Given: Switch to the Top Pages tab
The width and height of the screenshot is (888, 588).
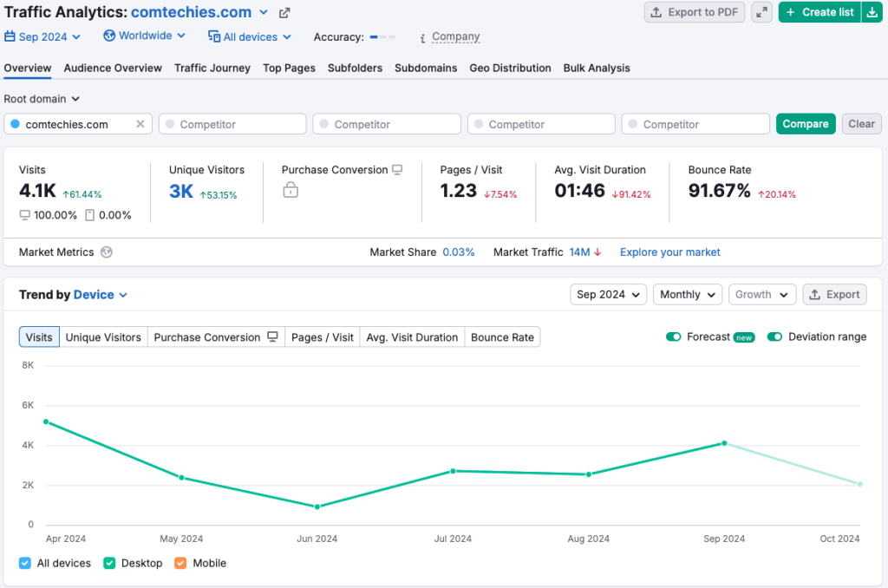Looking at the screenshot, I should pos(289,68).
